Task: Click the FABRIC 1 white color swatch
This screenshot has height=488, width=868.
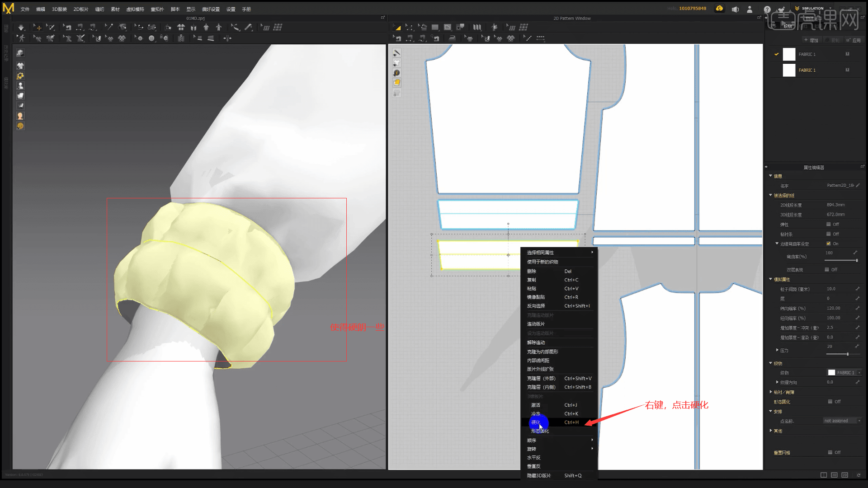Action: [x=789, y=54]
